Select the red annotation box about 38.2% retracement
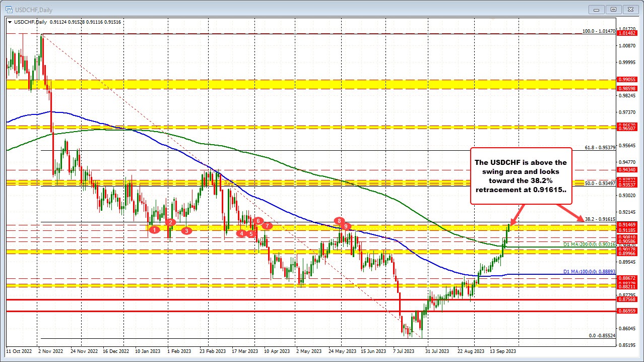Viewport: 644px width, 362px height. tap(521, 176)
